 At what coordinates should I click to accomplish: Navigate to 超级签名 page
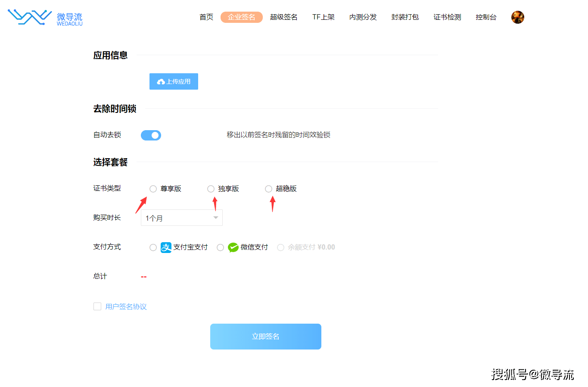(284, 17)
